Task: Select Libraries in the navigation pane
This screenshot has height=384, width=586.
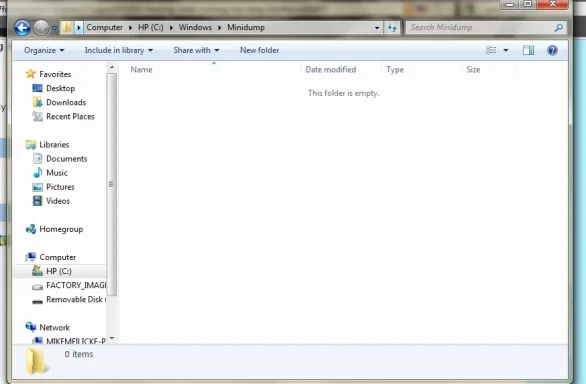Action: [54, 145]
